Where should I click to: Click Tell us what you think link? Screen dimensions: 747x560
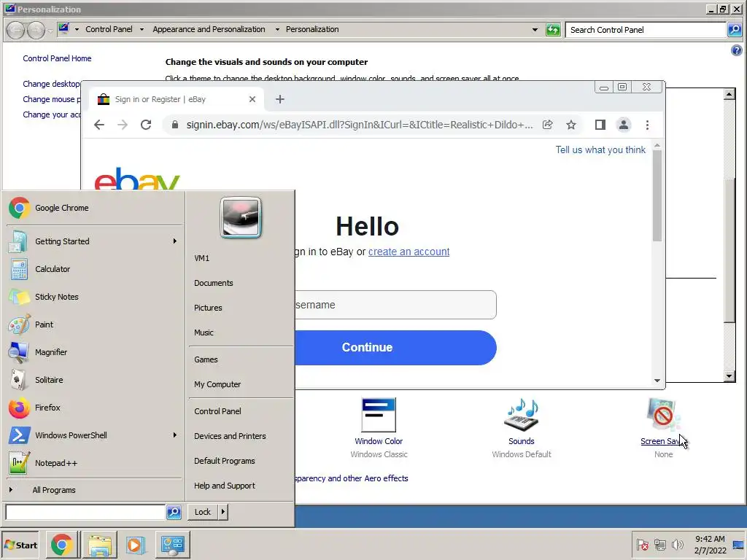click(x=600, y=150)
